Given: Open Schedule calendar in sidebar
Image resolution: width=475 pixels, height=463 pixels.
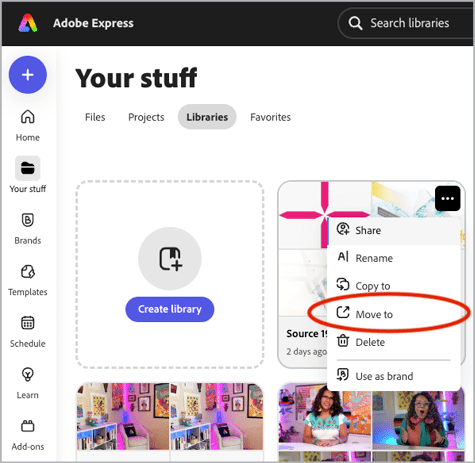Looking at the screenshot, I should pos(28,332).
